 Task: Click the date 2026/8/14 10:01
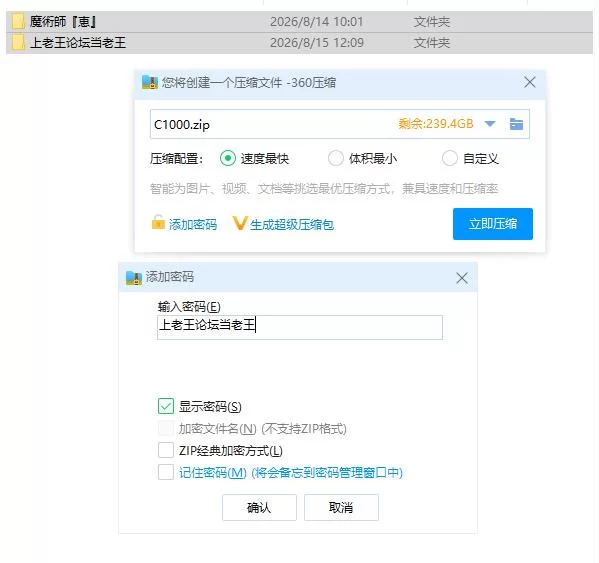coord(317,22)
